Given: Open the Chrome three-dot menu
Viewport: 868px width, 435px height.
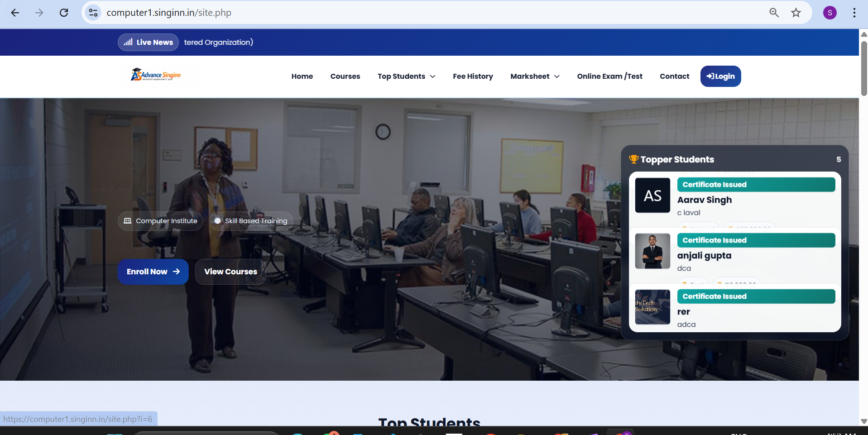Looking at the screenshot, I should pos(854,13).
